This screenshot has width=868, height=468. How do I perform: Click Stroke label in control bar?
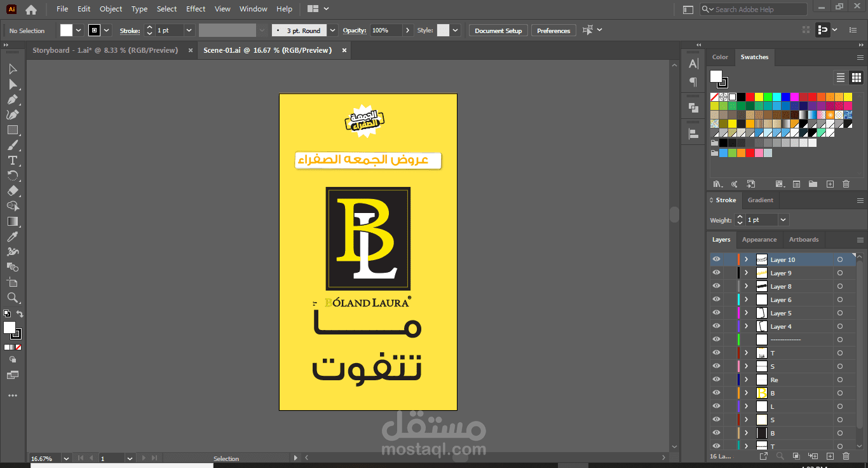(x=130, y=31)
